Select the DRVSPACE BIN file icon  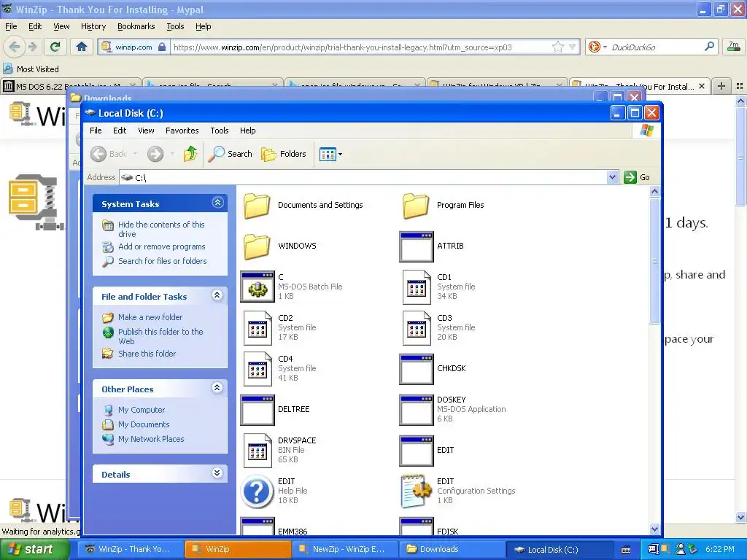click(x=258, y=451)
